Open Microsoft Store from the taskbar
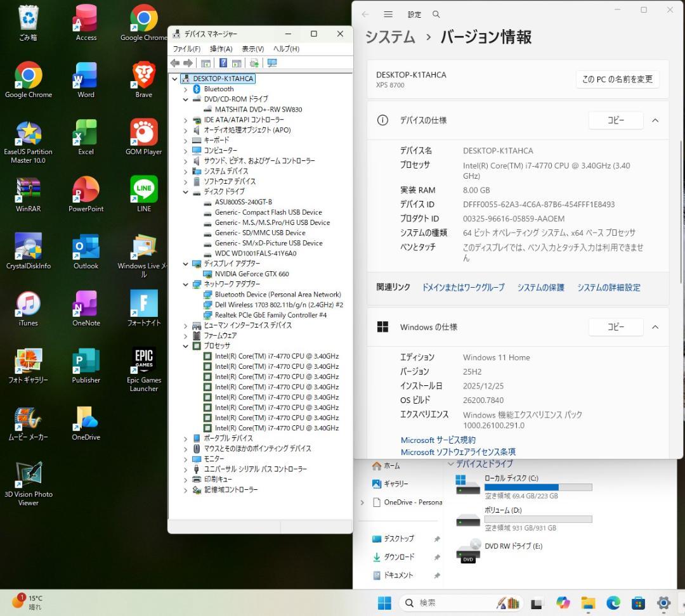This screenshot has height=616, width=685. pyautogui.click(x=638, y=603)
